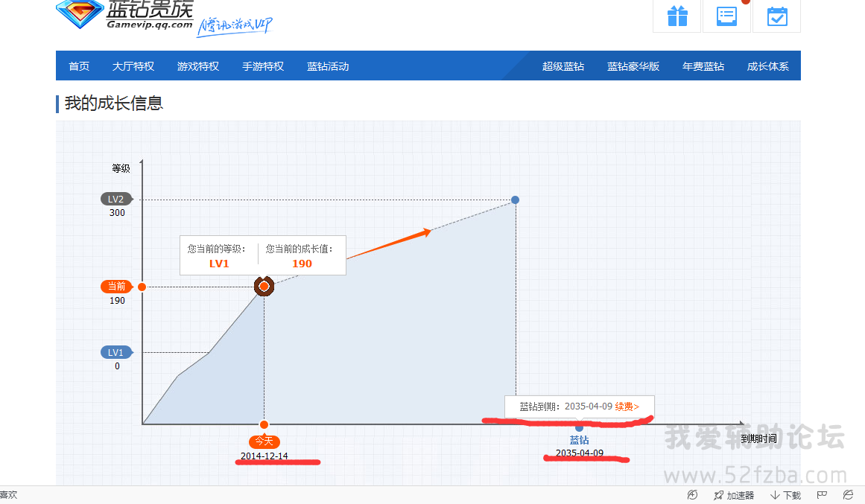Click the orange dot on time axis
Viewport: 865px width, 504px height.
(264, 424)
